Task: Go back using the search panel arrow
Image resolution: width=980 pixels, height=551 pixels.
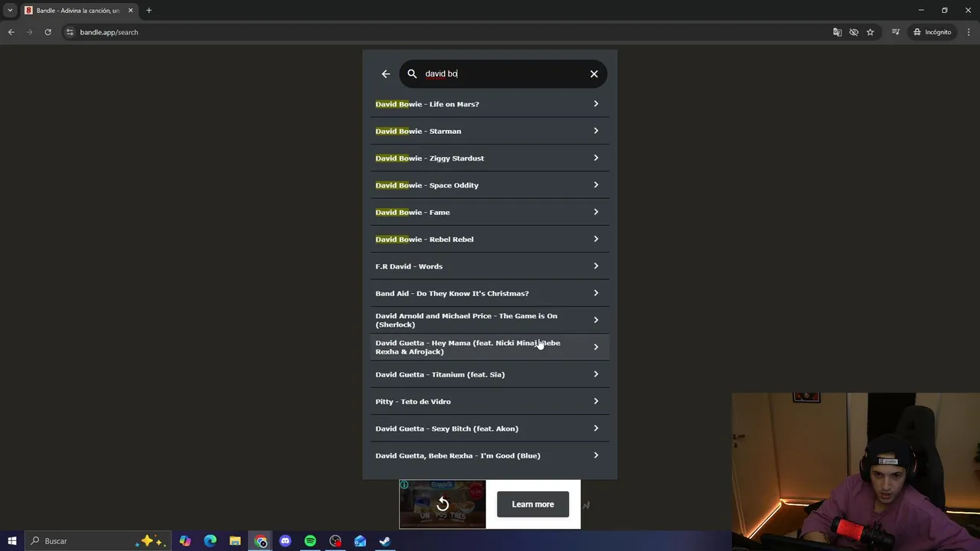Action: 386,74
